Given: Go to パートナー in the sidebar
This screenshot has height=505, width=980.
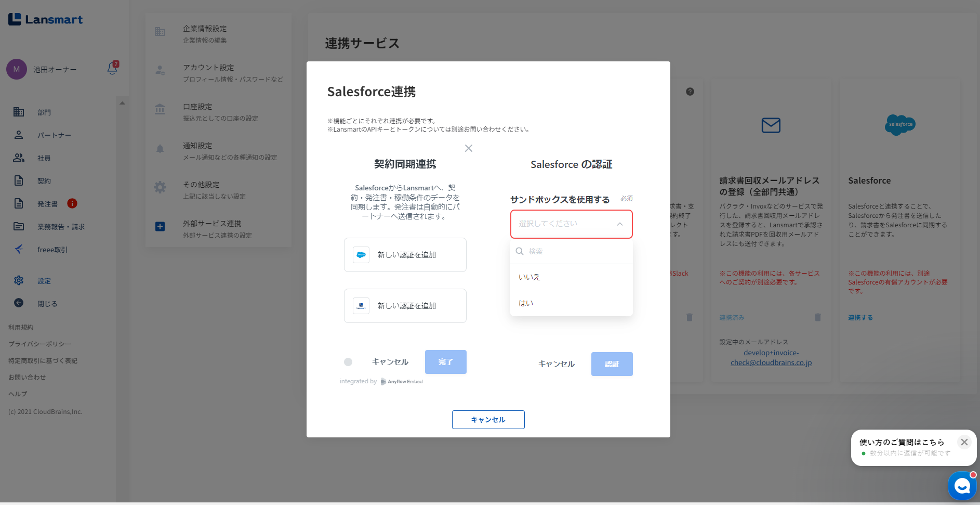Looking at the screenshot, I should pos(54,135).
